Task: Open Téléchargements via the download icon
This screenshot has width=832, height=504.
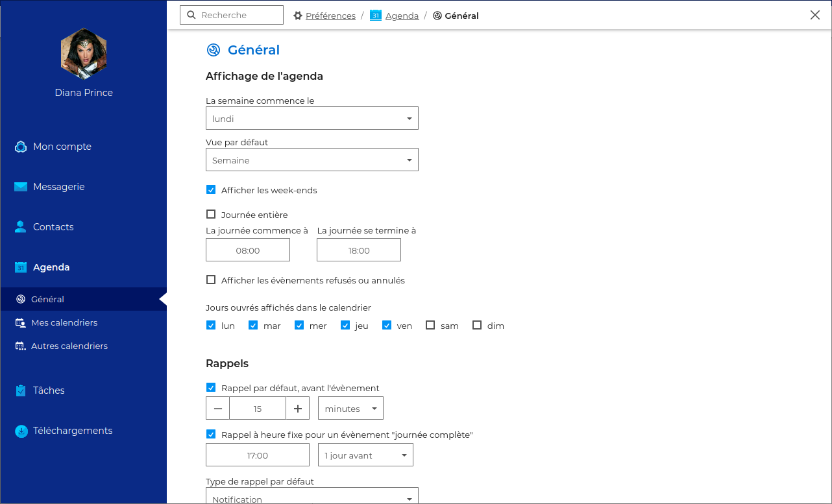Action: (x=21, y=431)
